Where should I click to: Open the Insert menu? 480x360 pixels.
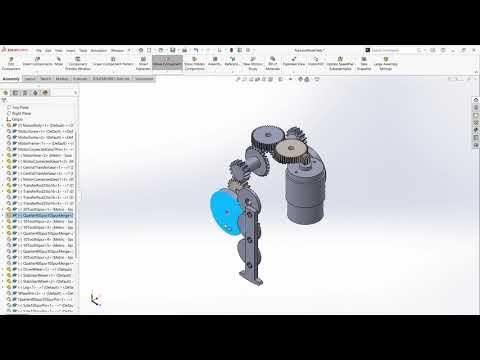coord(70,50)
